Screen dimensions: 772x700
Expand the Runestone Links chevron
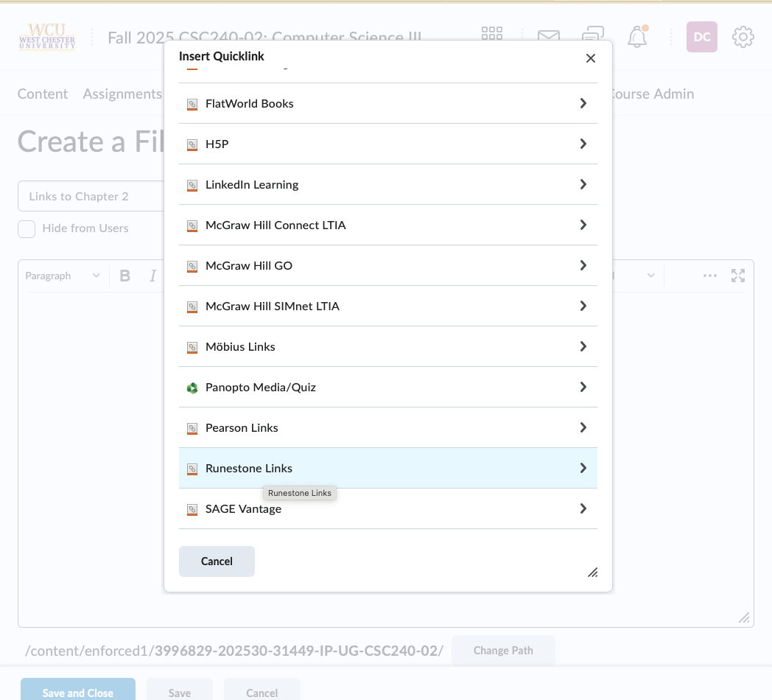[583, 468]
